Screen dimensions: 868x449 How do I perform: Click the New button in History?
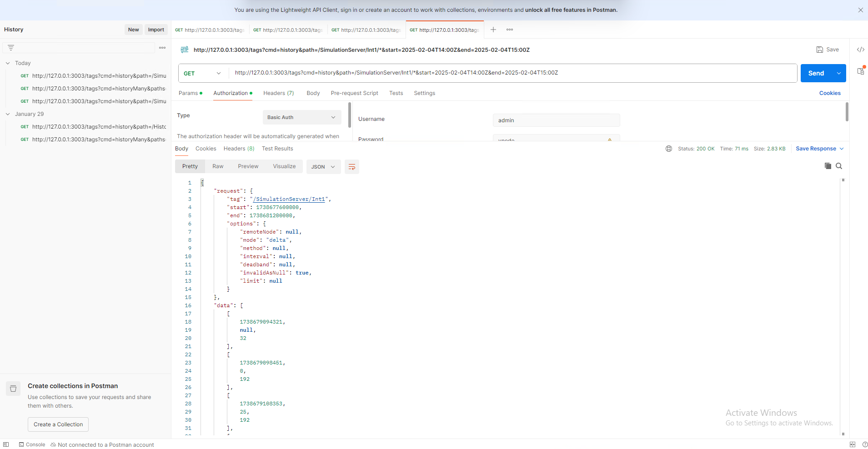point(133,30)
